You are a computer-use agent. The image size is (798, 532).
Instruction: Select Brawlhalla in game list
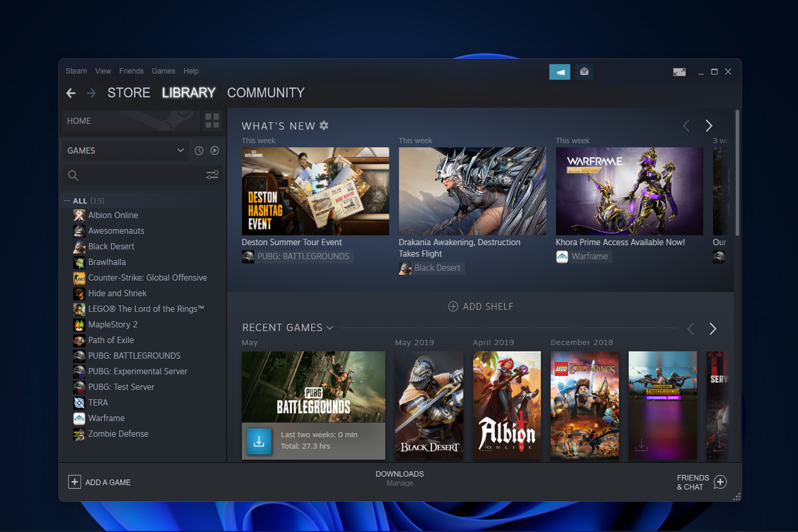107,262
